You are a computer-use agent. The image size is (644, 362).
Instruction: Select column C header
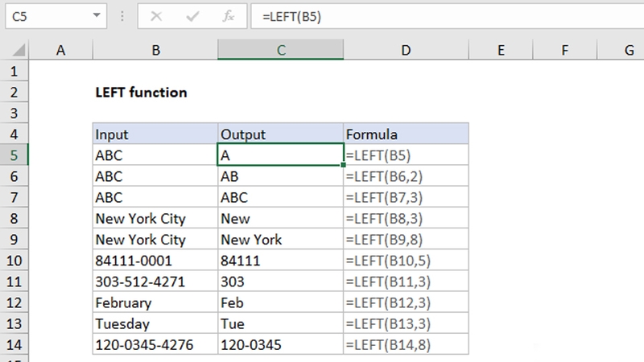pyautogui.click(x=280, y=50)
